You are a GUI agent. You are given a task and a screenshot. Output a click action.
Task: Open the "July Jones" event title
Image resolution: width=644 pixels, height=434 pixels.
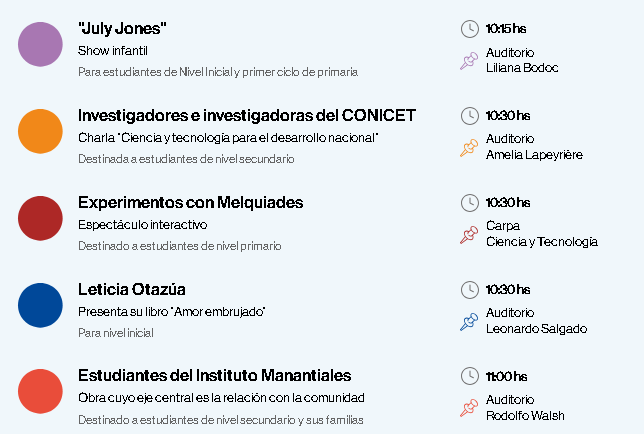[x=122, y=29]
